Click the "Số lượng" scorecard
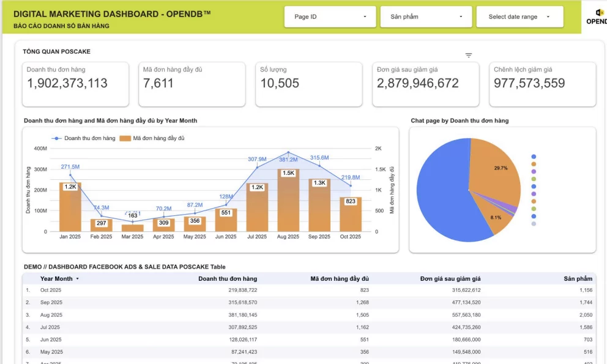 (x=308, y=84)
